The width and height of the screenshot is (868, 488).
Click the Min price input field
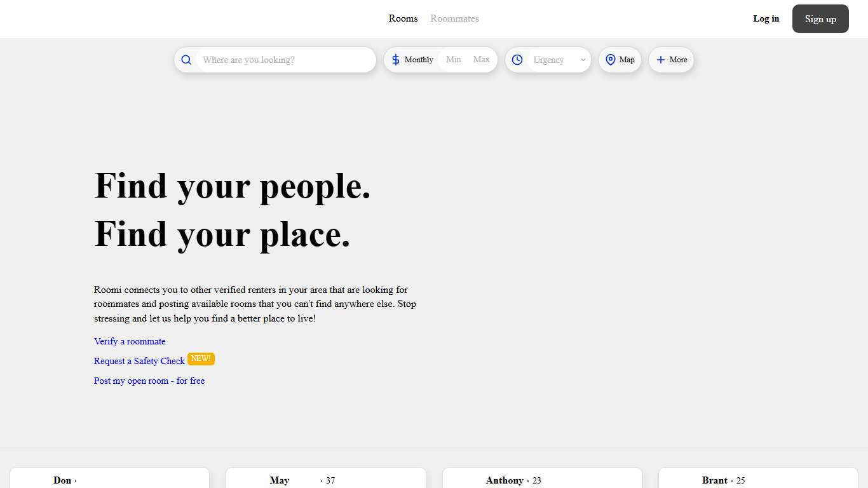[x=453, y=59]
